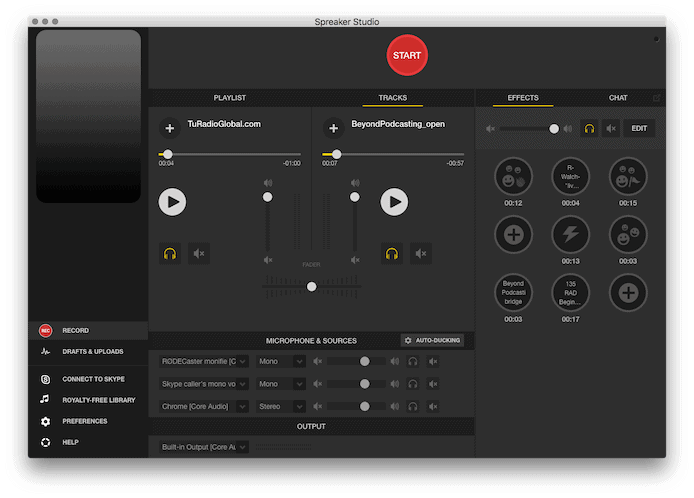Mute the Skype caller source

tap(433, 384)
